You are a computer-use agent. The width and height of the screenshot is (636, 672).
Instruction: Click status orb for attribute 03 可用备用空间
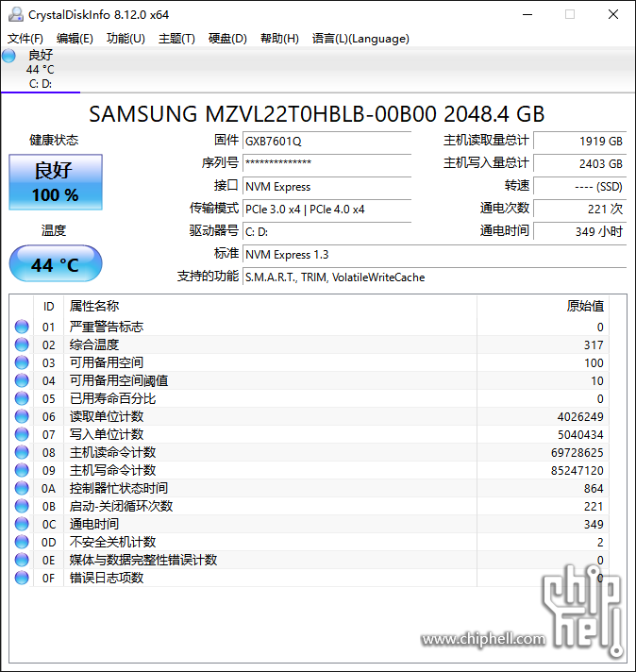point(22,362)
